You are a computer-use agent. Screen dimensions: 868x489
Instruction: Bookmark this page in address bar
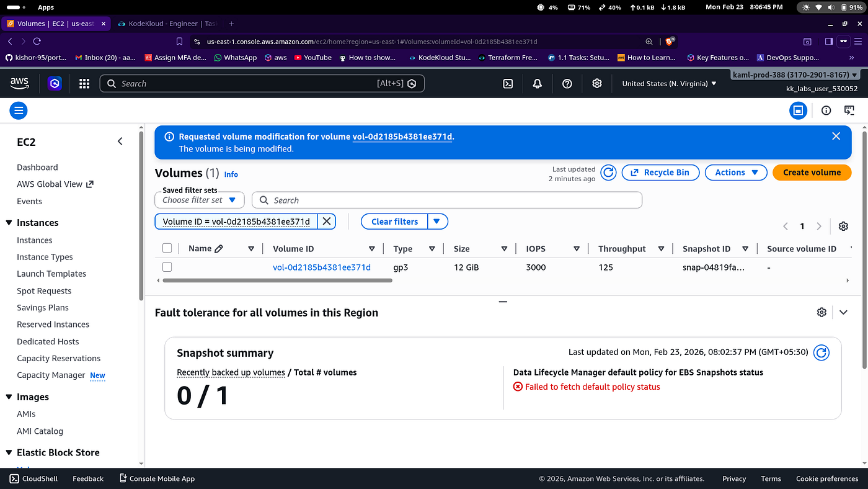180,42
